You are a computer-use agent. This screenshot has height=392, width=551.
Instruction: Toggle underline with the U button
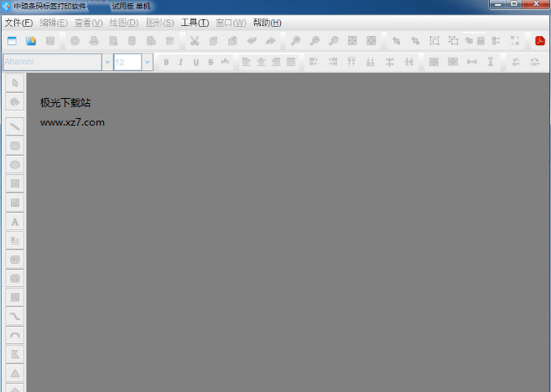coord(195,62)
